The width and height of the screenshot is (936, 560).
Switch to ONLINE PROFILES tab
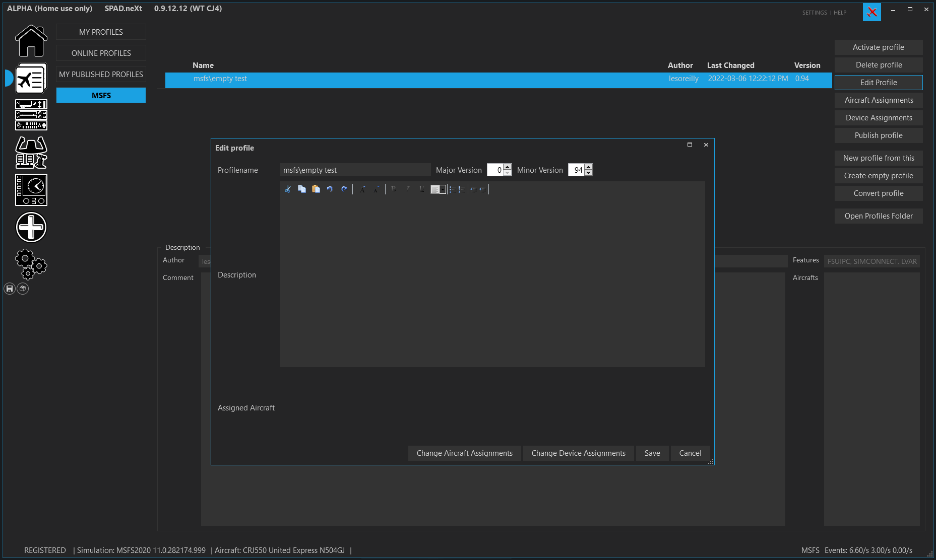click(101, 53)
